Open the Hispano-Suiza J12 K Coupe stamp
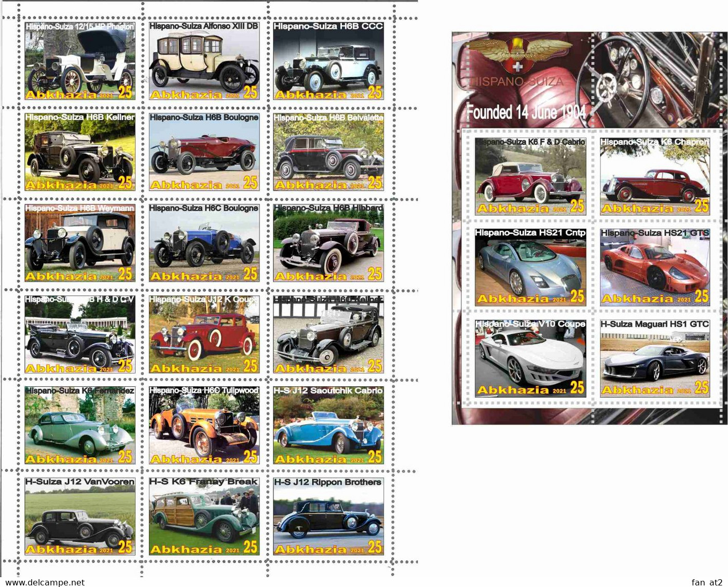The image size is (728, 587). pos(204,334)
